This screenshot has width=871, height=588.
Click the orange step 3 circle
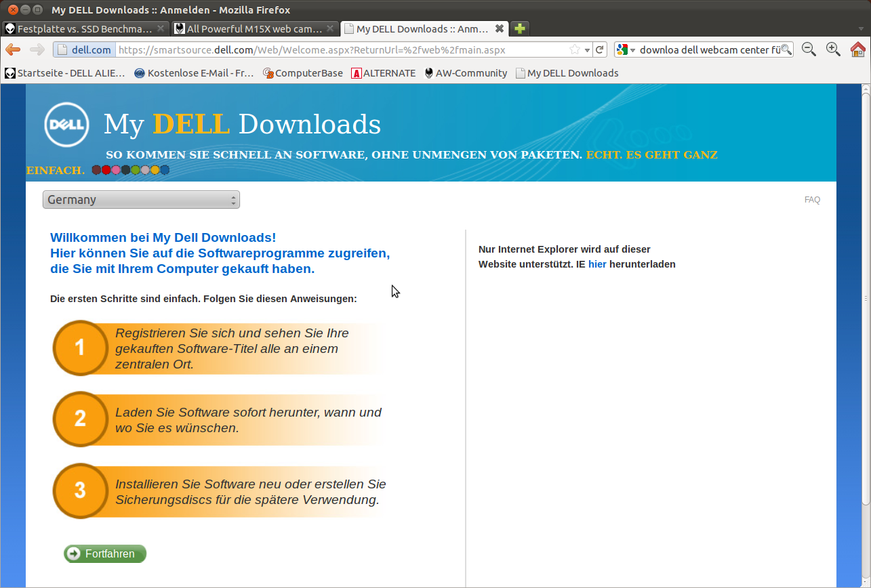point(80,490)
